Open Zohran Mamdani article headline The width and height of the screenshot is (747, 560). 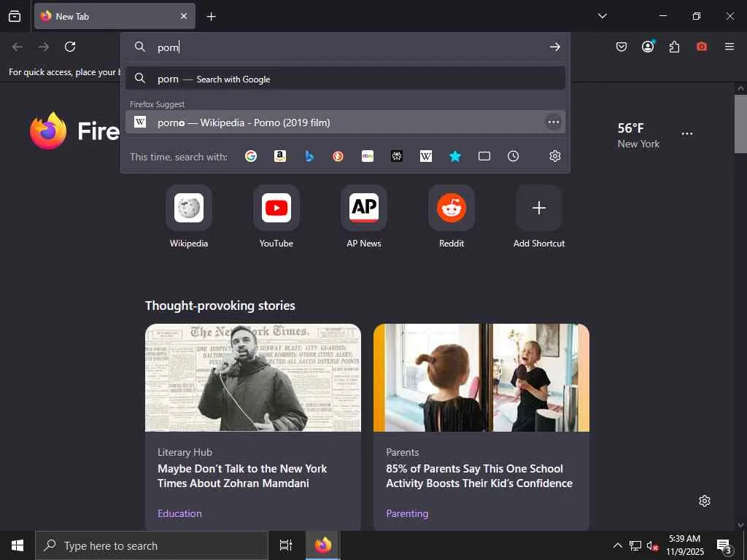pyautogui.click(x=242, y=475)
